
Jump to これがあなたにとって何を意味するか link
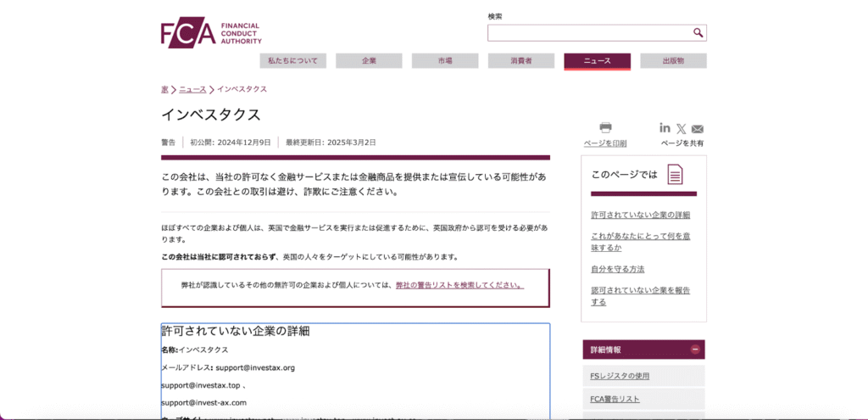coord(641,242)
